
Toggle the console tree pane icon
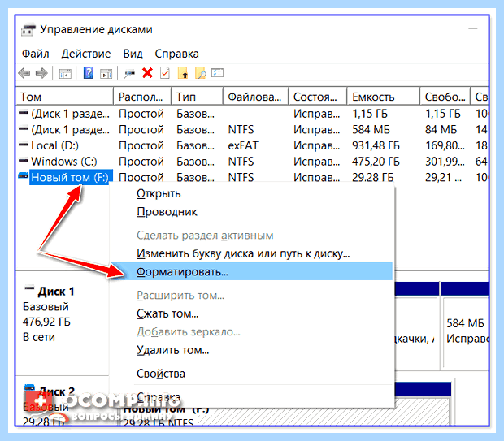pyautogui.click(x=65, y=74)
